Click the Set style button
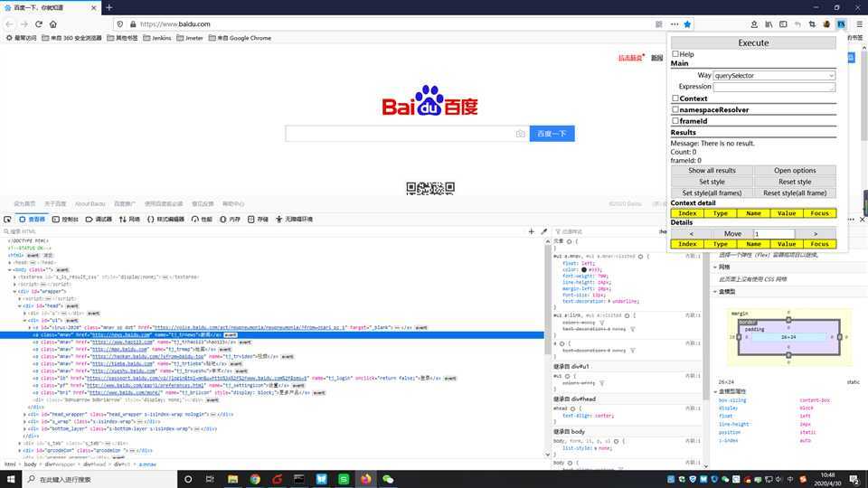This screenshot has width=868, height=488. [x=712, y=182]
